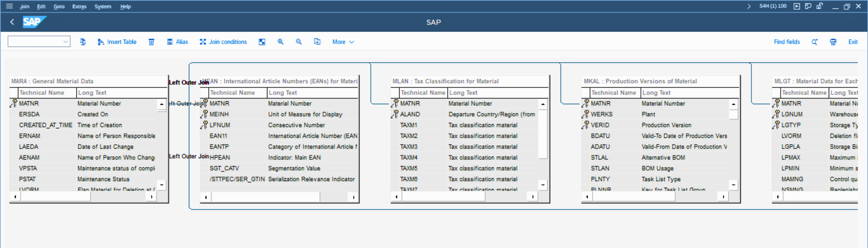Select the BDATU row in MKAL table
The width and height of the screenshot is (868, 248).
(600, 136)
